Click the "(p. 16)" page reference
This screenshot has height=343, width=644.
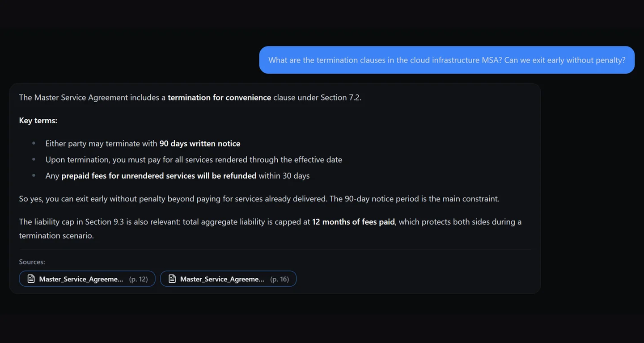pyautogui.click(x=280, y=279)
